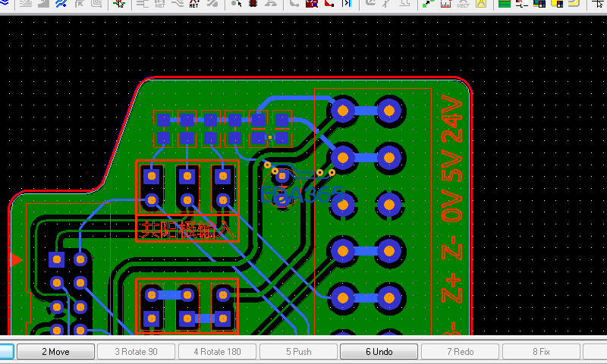
Task: Click the red curved track icon
Action: point(329,4)
